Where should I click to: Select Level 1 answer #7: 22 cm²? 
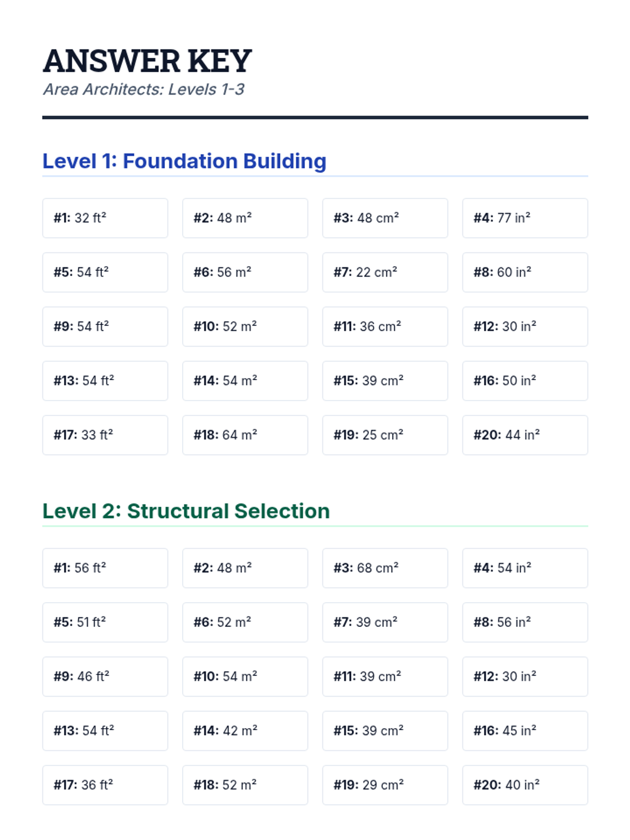pyautogui.click(x=385, y=272)
